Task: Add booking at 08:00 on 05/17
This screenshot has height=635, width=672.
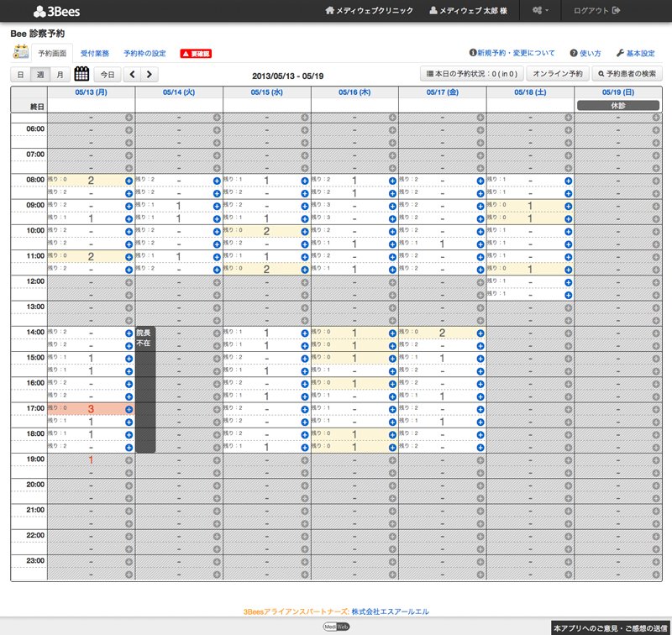Action: tap(480, 181)
